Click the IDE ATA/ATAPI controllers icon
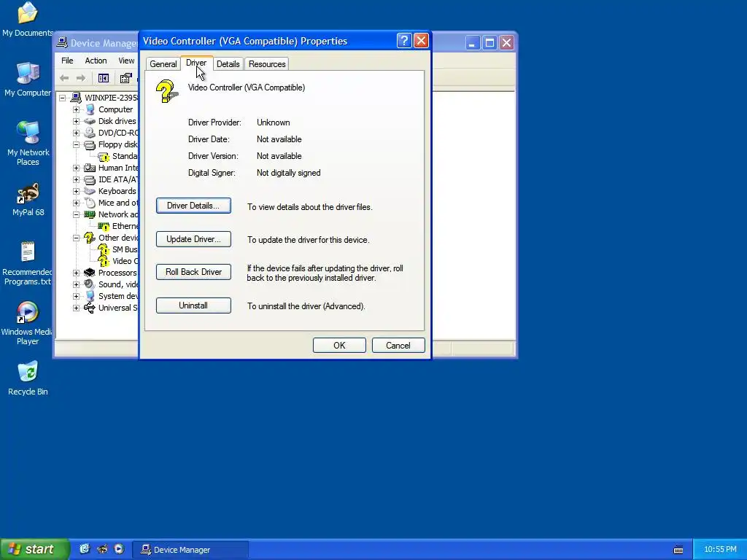747x560 pixels. point(90,179)
